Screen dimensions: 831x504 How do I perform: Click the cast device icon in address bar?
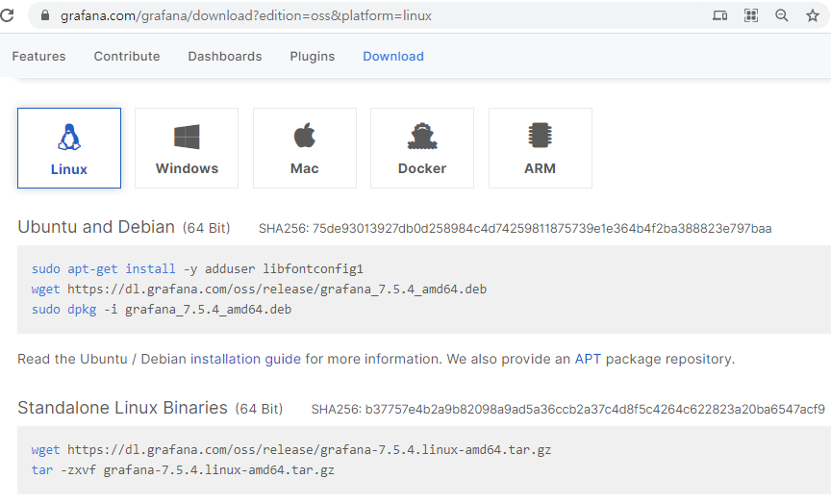click(719, 15)
